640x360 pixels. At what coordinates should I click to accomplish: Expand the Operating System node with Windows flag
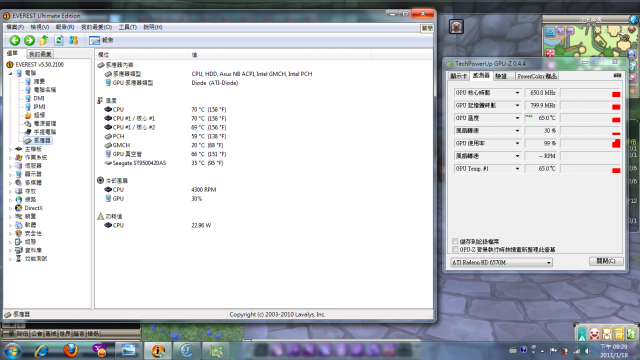(x=11, y=158)
